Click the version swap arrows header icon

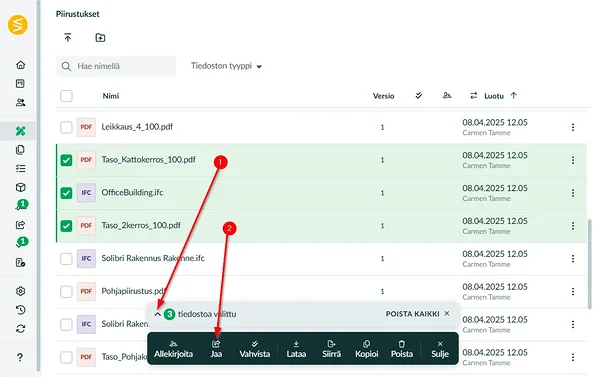tap(474, 95)
